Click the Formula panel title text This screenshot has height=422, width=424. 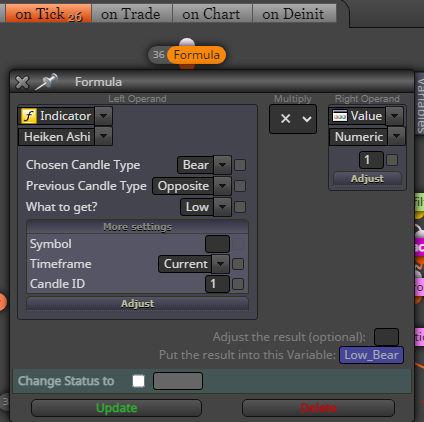click(98, 82)
